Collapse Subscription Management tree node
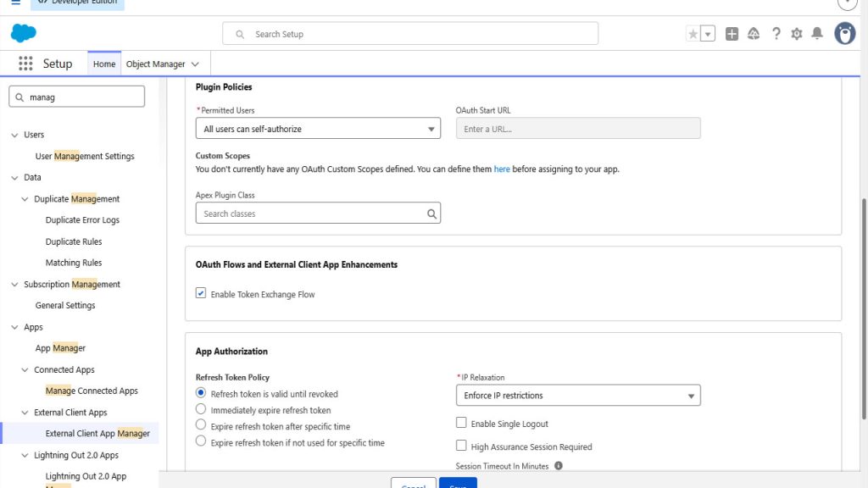Image resolution: width=868 pixels, height=488 pixels. (14, 285)
